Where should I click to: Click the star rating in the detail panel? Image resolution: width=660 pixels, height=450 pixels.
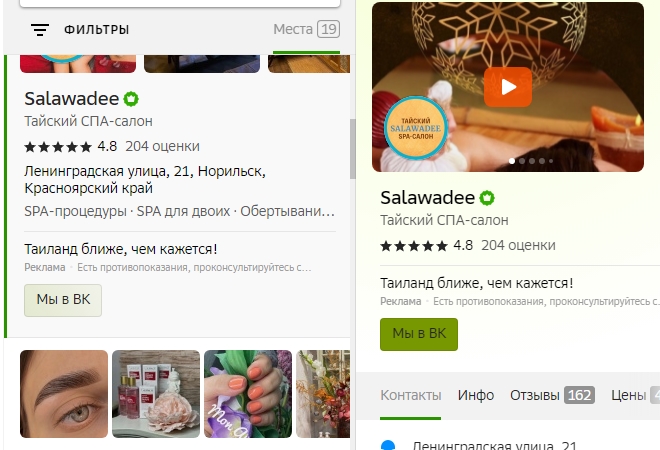[414, 246]
